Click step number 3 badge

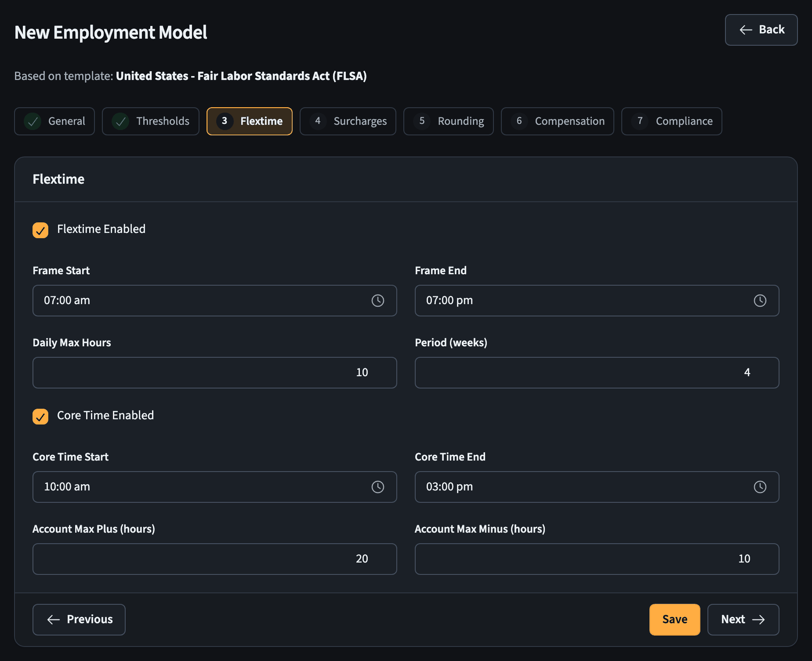[224, 121]
